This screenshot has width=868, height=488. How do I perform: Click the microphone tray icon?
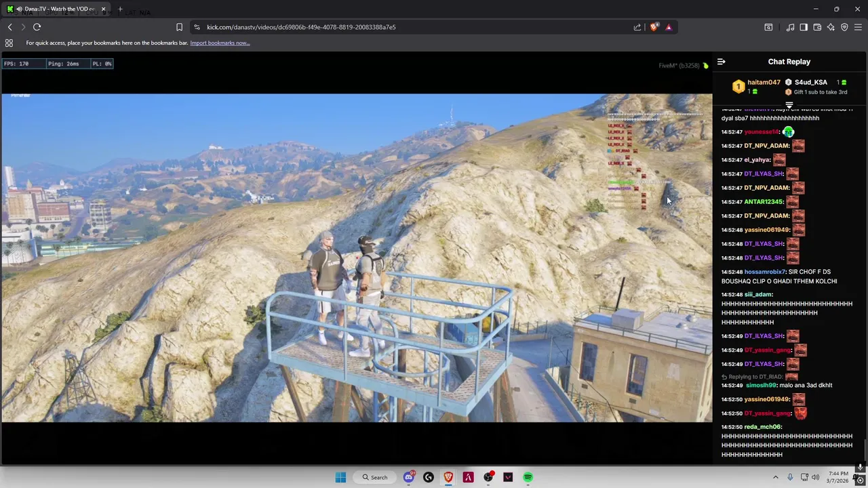[x=790, y=477]
